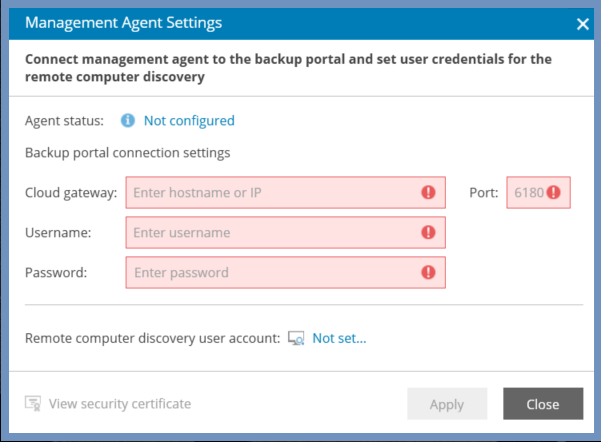
Task: Click the error icon in the Password field
Action: point(428,273)
